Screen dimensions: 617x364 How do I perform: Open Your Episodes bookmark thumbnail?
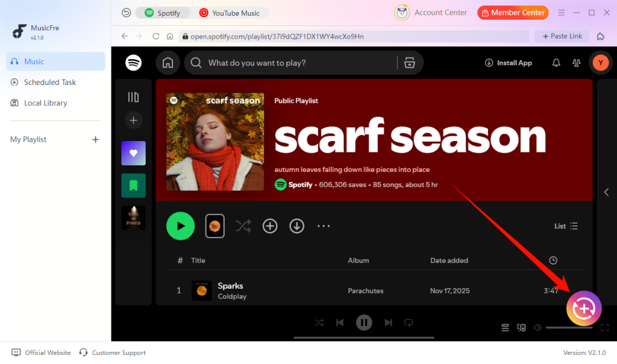tap(133, 186)
